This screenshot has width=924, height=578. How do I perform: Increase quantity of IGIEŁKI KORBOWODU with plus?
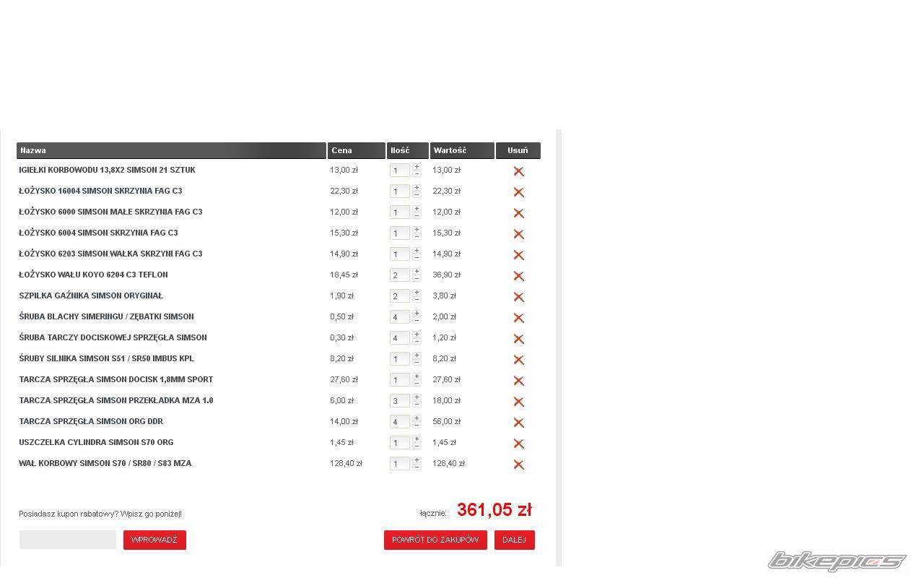417,167
